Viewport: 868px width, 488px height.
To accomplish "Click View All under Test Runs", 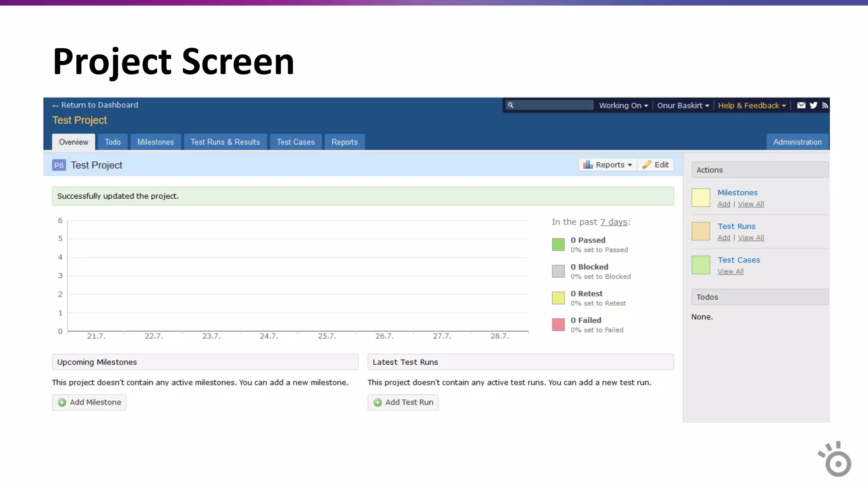I will pos(751,238).
